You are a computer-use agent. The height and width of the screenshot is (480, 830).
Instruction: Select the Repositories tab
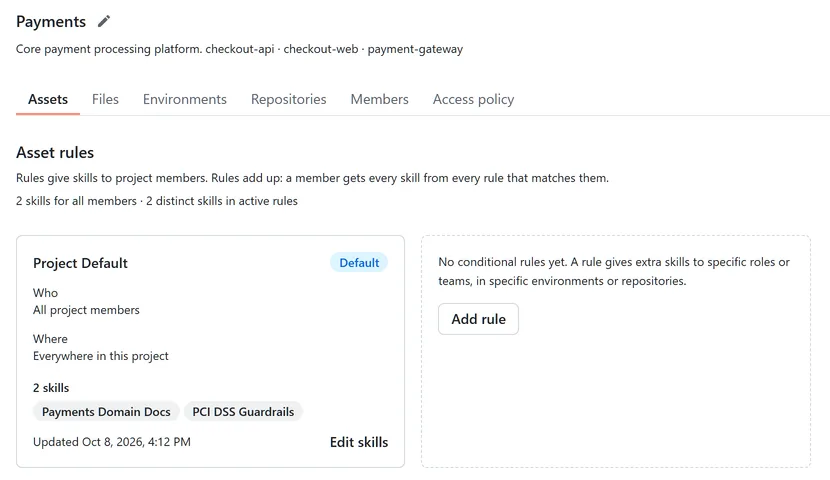click(x=288, y=99)
